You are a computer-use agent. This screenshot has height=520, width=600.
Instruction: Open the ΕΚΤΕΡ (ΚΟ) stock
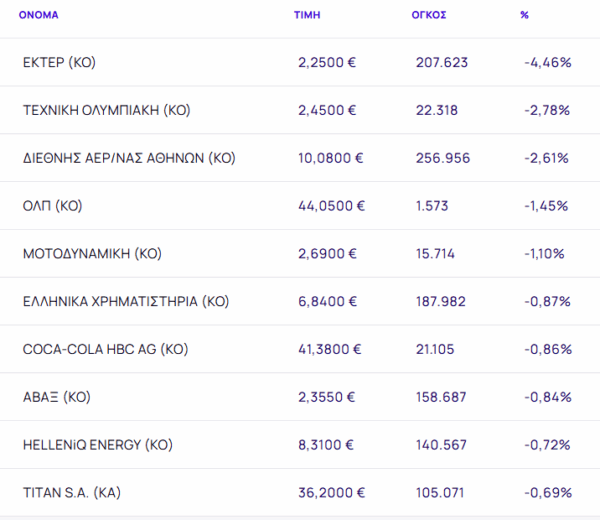click(x=59, y=62)
